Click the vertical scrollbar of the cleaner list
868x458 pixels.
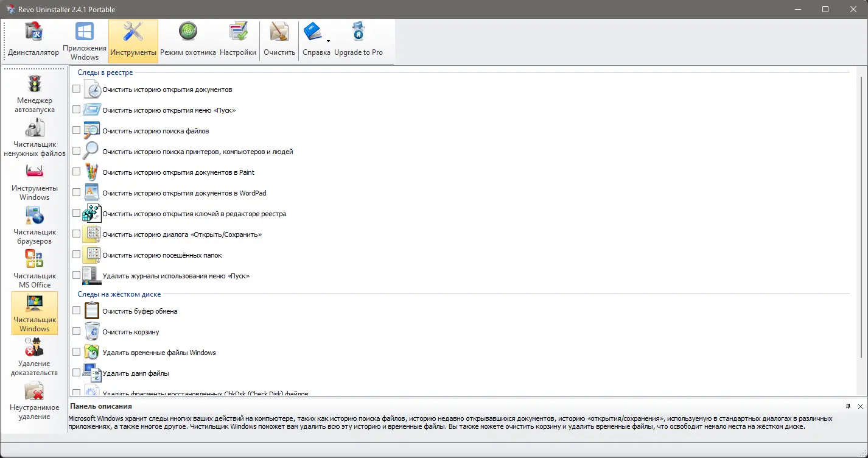coord(861,217)
